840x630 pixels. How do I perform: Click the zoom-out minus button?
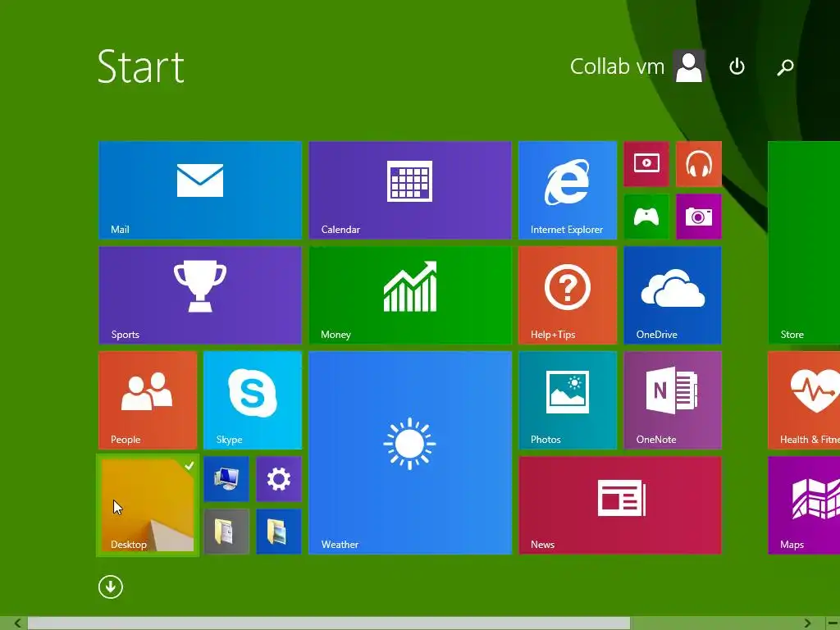click(833, 623)
